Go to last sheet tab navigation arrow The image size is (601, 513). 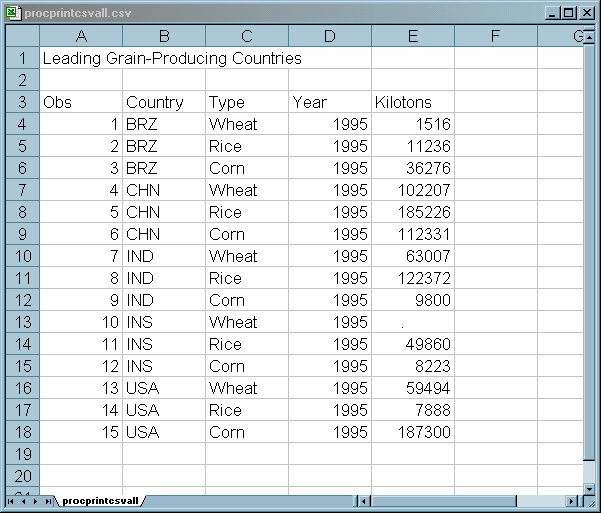point(48,501)
